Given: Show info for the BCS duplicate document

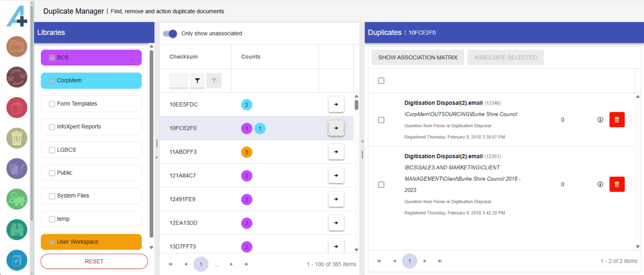Looking at the screenshot, I should coord(600,184).
